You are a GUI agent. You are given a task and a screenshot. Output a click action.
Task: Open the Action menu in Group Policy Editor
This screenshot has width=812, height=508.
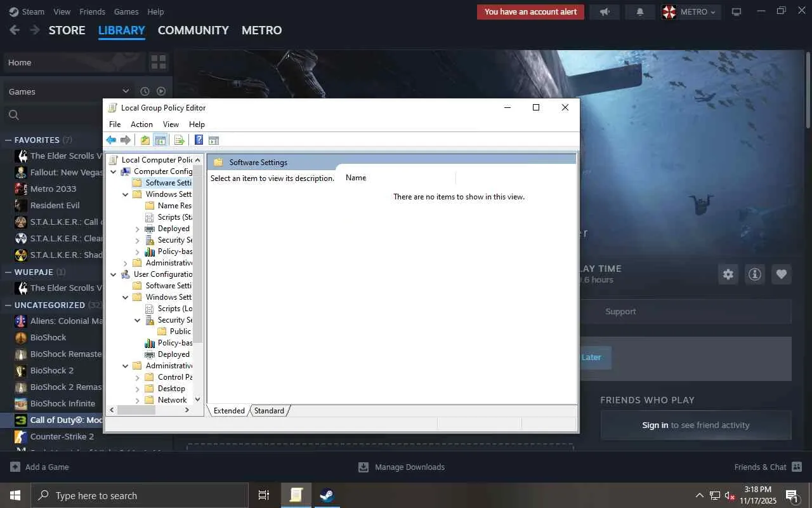click(141, 124)
